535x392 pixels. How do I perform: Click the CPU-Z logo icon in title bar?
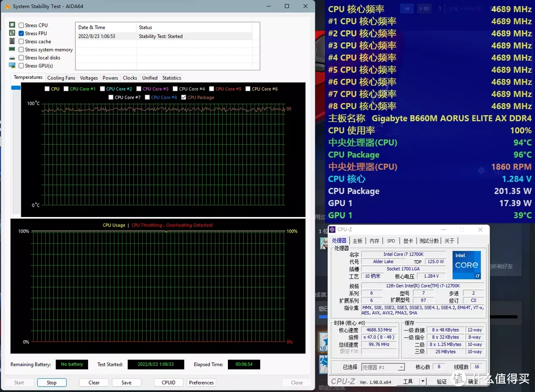332,229
